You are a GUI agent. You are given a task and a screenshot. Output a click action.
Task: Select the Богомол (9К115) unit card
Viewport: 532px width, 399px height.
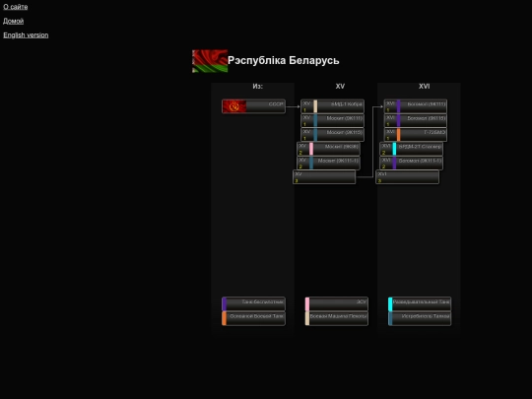tap(416, 120)
